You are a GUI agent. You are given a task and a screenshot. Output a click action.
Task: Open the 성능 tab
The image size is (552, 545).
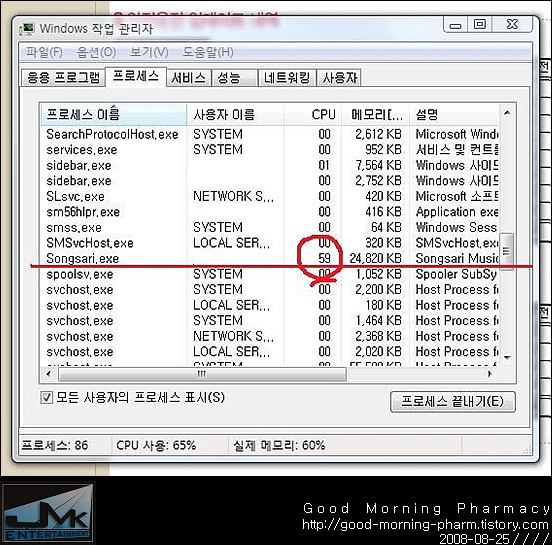click(x=234, y=77)
